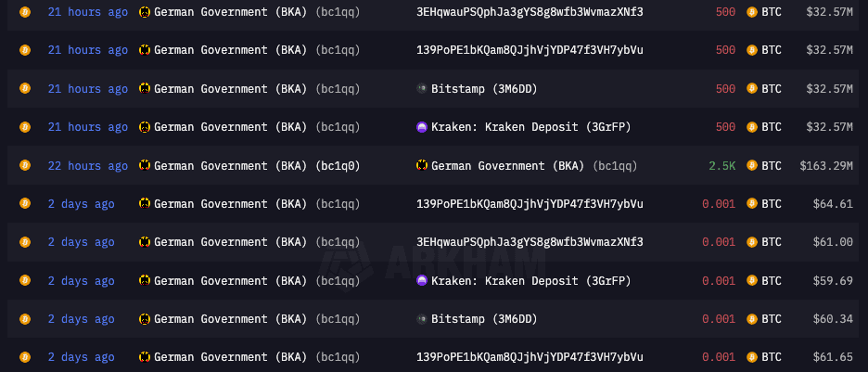Screen dimensions: 868x372
Task: Open Bitstamp (3M6DD) in the 500 BTC row
Action: point(484,88)
